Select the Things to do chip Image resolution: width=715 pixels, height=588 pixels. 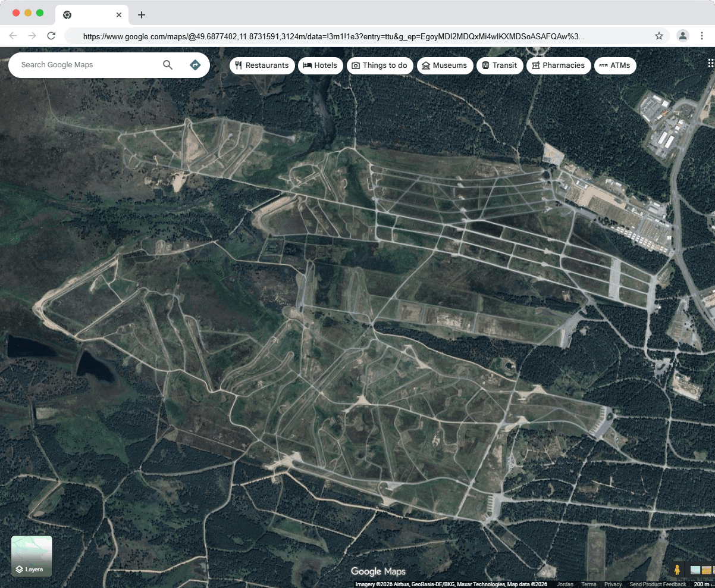pyautogui.click(x=380, y=65)
